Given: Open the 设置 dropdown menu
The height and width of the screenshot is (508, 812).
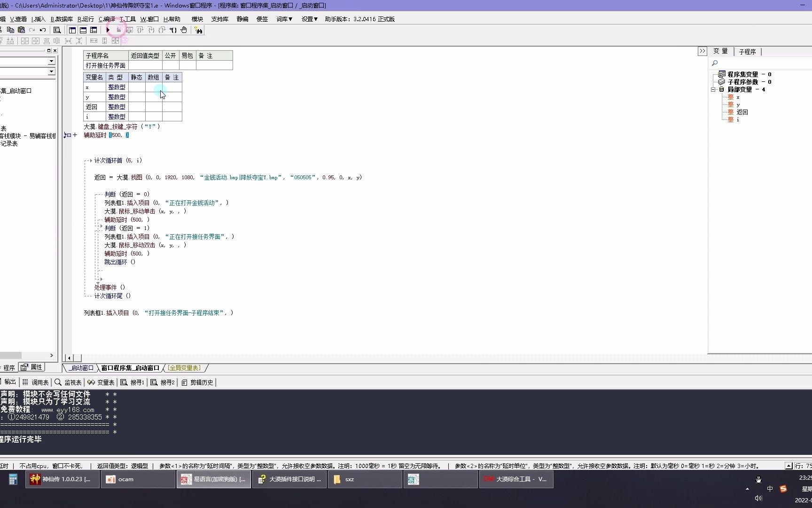Looking at the screenshot, I should coord(310,19).
